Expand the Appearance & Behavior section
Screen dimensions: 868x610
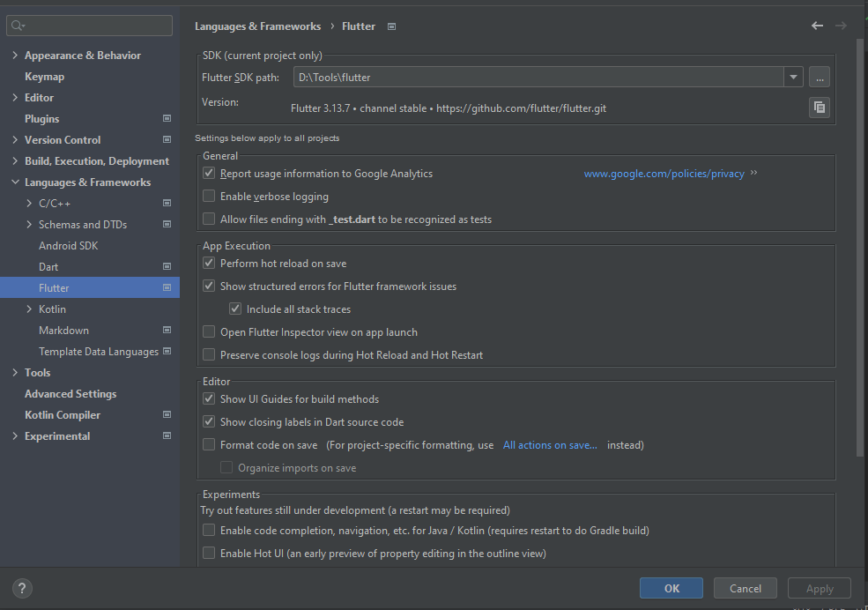[x=15, y=55]
